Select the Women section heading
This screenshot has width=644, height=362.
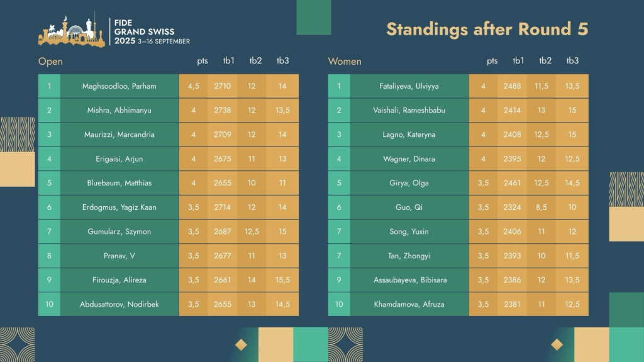tap(345, 62)
